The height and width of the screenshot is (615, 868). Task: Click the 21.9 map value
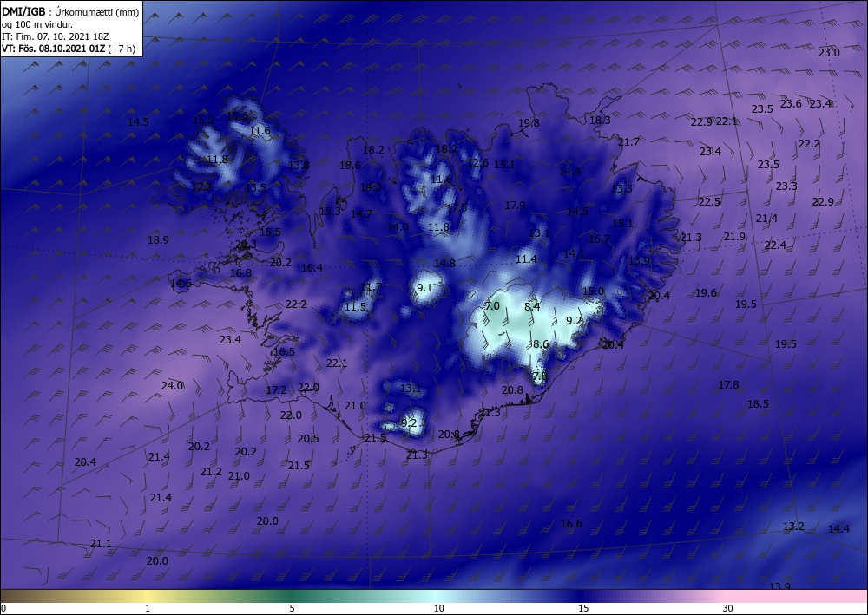click(x=734, y=237)
